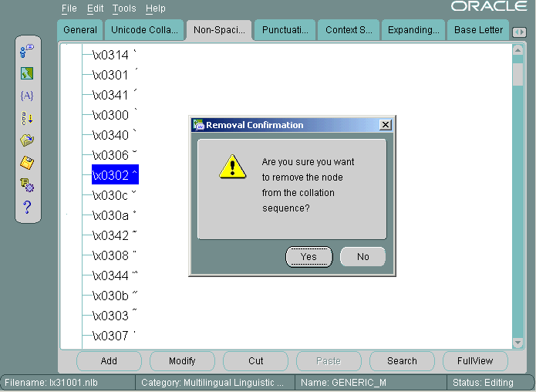Click the language icon with speech bubble
This screenshot has height=392, width=536.
coord(27,51)
